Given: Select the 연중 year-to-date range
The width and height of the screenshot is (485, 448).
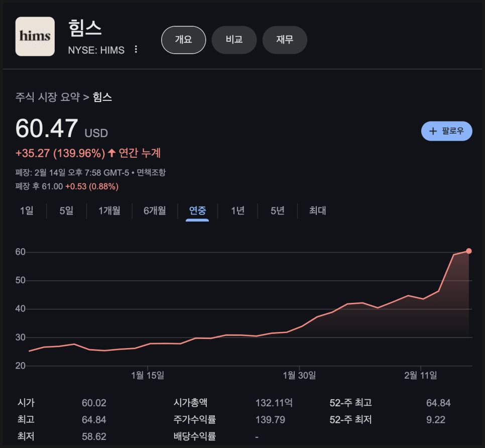Looking at the screenshot, I should click(x=197, y=211).
